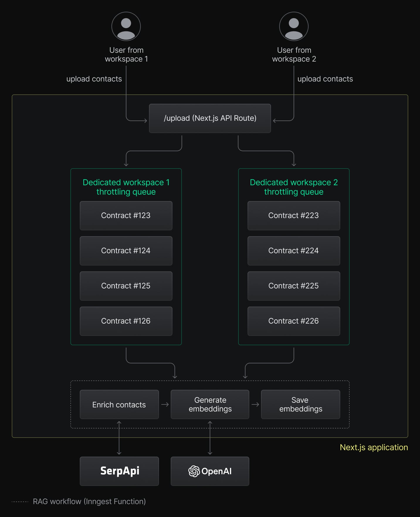Image resolution: width=420 pixels, height=517 pixels.
Task: Click Contract #125 box
Action: coord(126,286)
